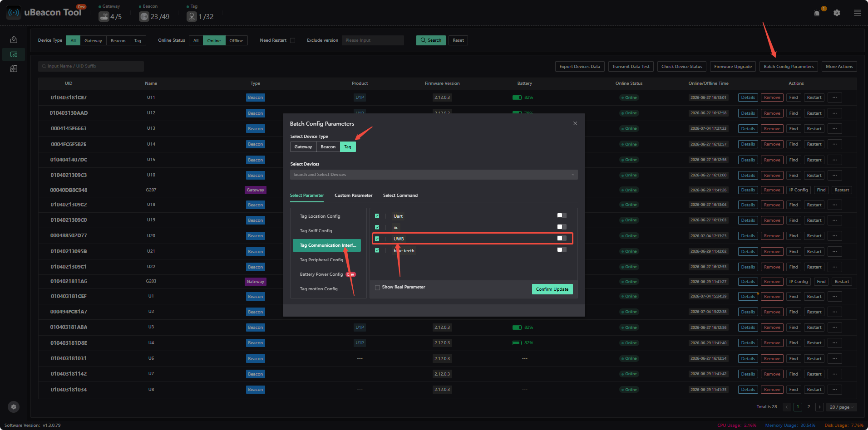Open the hamburger menu icon
868x430 pixels.
coord(858,13)
